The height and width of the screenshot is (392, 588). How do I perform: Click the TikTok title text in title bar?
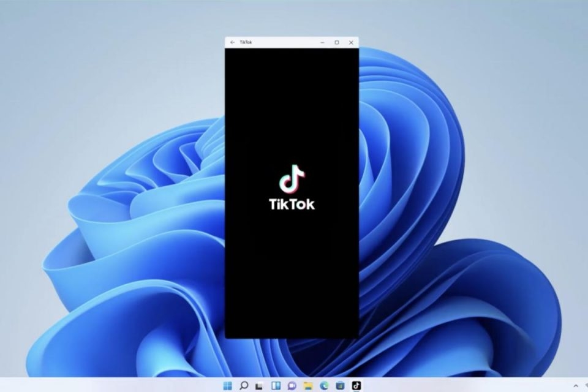246,42
